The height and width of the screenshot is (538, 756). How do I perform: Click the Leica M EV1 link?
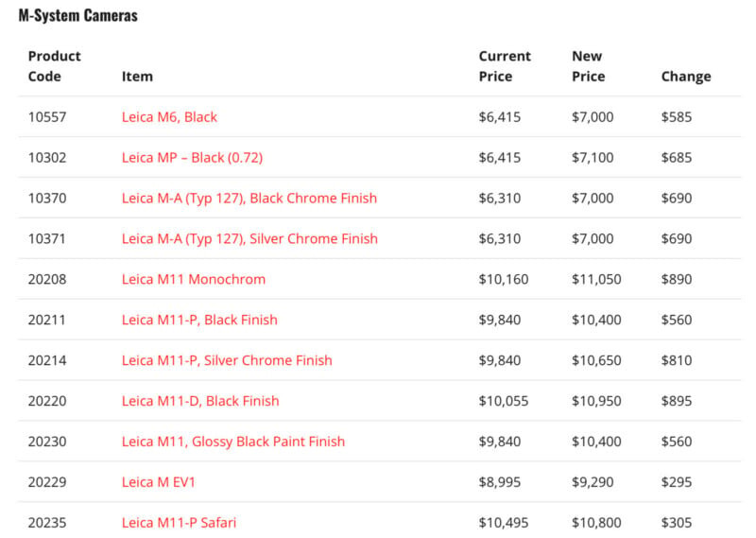[x=159, y=482]
